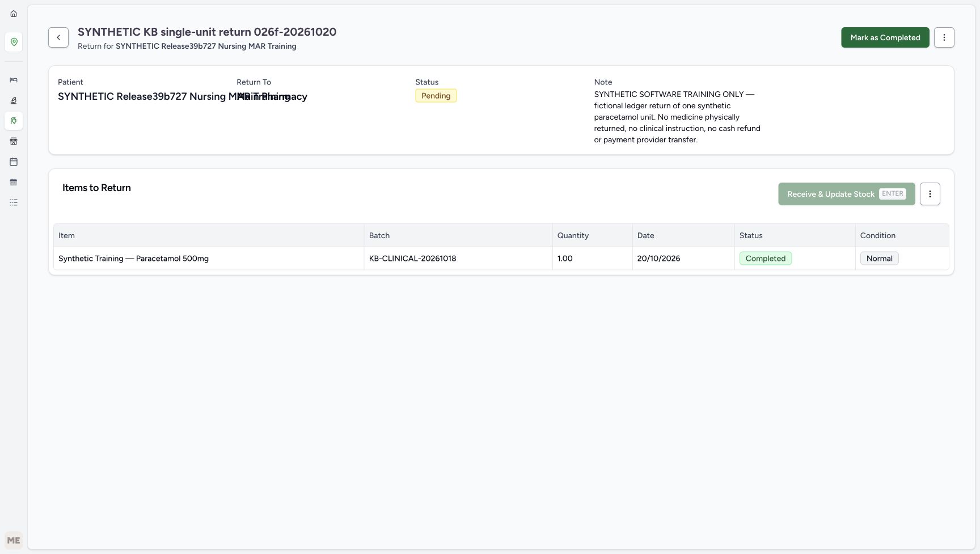Screen dimensions: 980x554
Task: Click the batch KB-CLINICAL-20261018 cell
Action: tap(458, 259)
